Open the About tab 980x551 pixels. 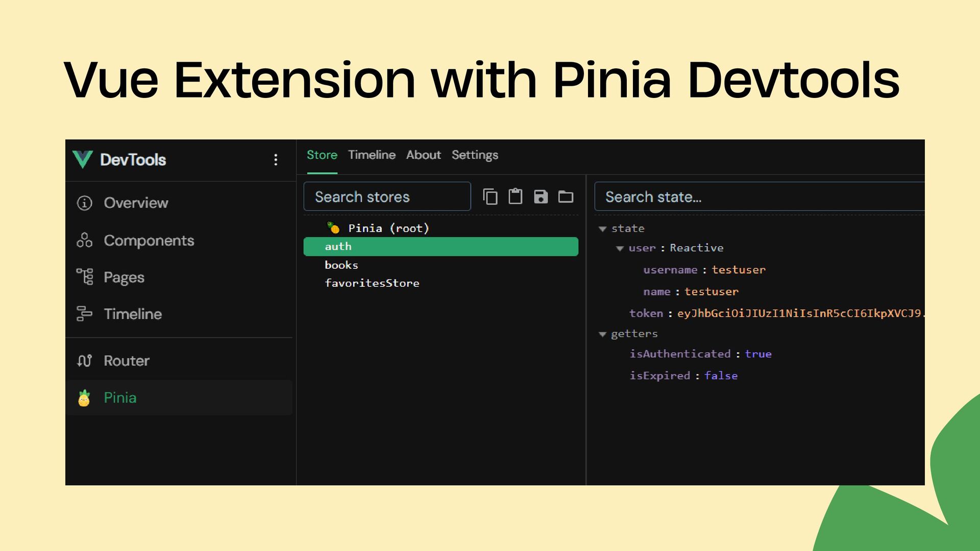pos(423,155)
